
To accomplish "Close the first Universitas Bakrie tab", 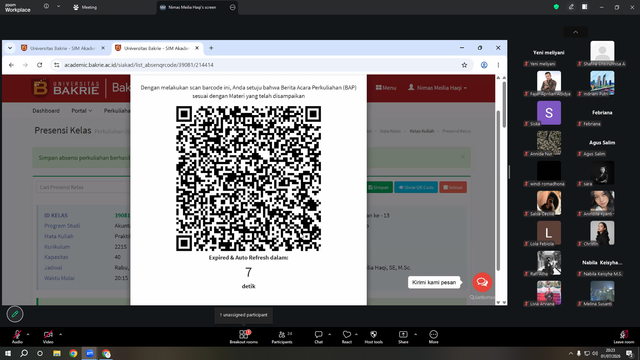I will click(103, 48).
